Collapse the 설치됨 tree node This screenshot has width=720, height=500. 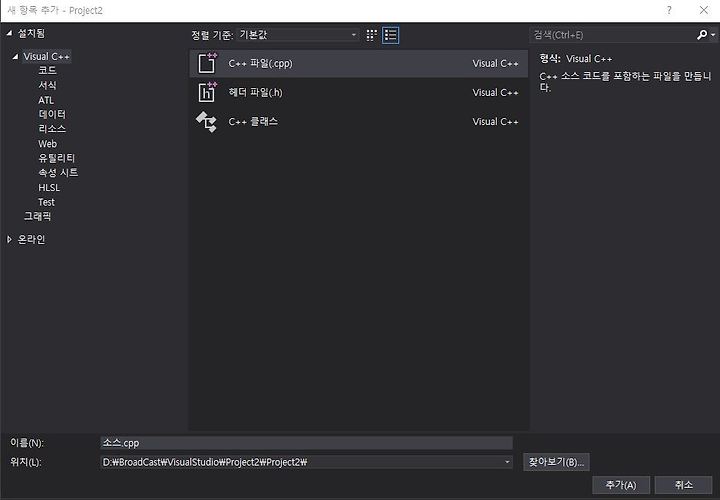click(9, 33)
